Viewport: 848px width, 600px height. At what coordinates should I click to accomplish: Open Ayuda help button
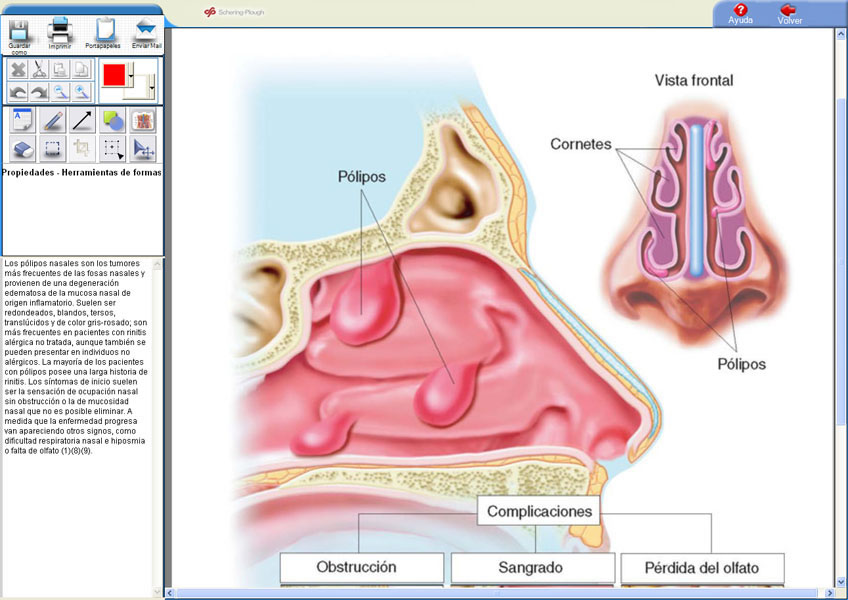[740, 14]
